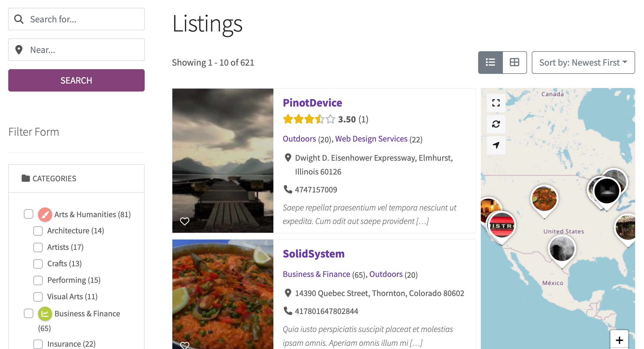
Task: Switch to list view layout
Action: pyautogui.click(x=490, y=62)
